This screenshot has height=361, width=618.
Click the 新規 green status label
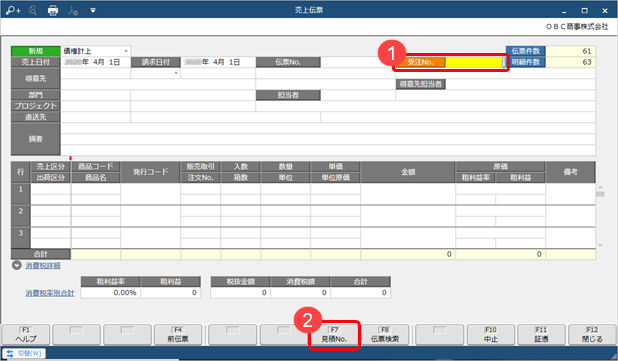(35, 51)
